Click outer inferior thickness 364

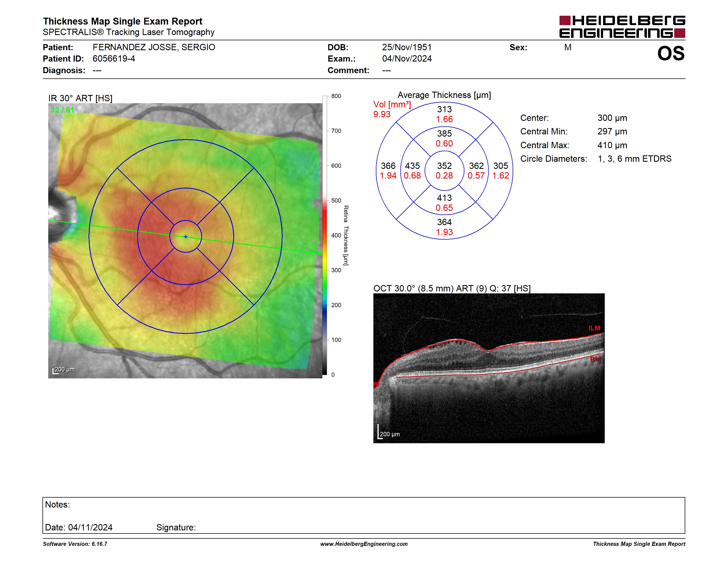pos(444,222)
